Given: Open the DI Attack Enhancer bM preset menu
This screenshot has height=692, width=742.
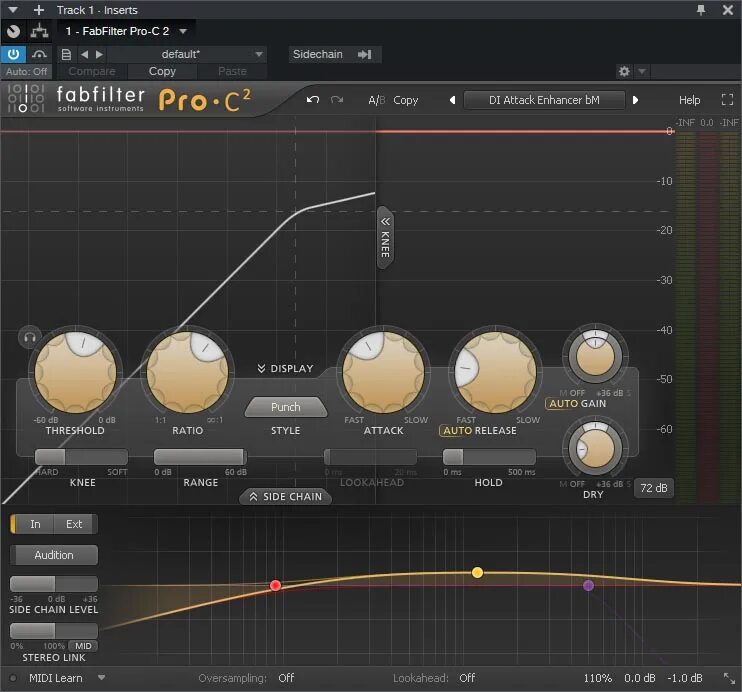Looking at the screenshot, I should coord(544,100).
